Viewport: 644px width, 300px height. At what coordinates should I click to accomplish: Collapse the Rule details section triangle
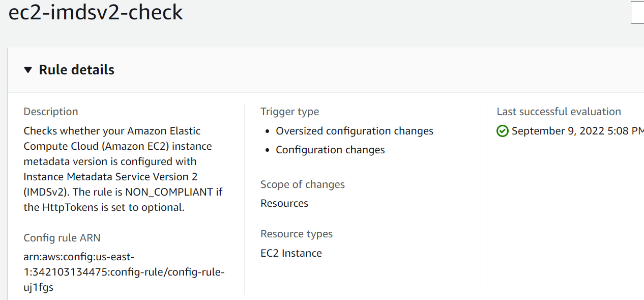[x=28, y=70]
